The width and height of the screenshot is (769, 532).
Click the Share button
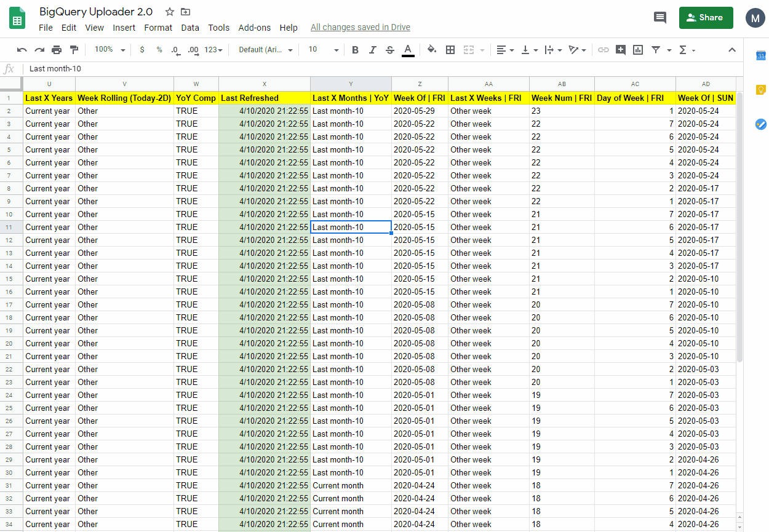point(706,18)
